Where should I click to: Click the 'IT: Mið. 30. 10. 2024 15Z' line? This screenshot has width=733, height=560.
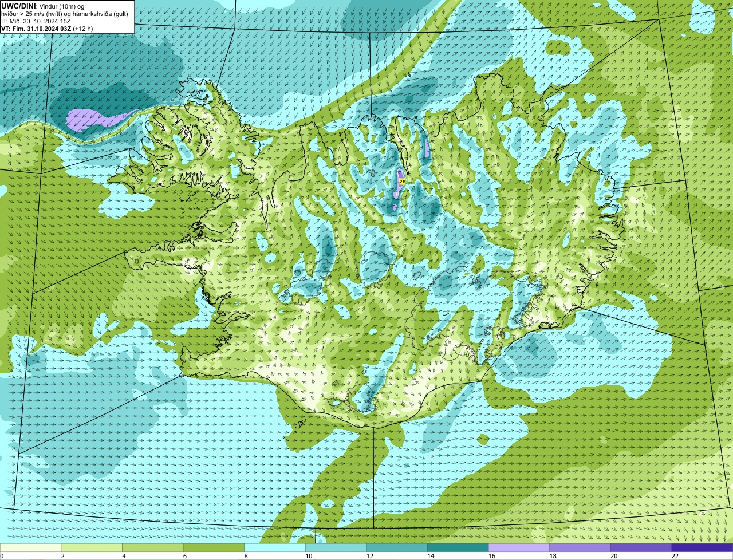click(x=37, y=21)
